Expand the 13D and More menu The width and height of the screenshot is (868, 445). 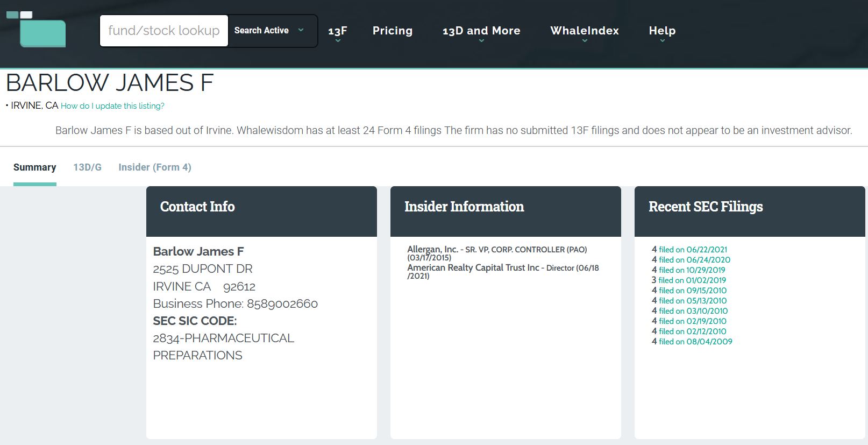[x=481, y=32]
